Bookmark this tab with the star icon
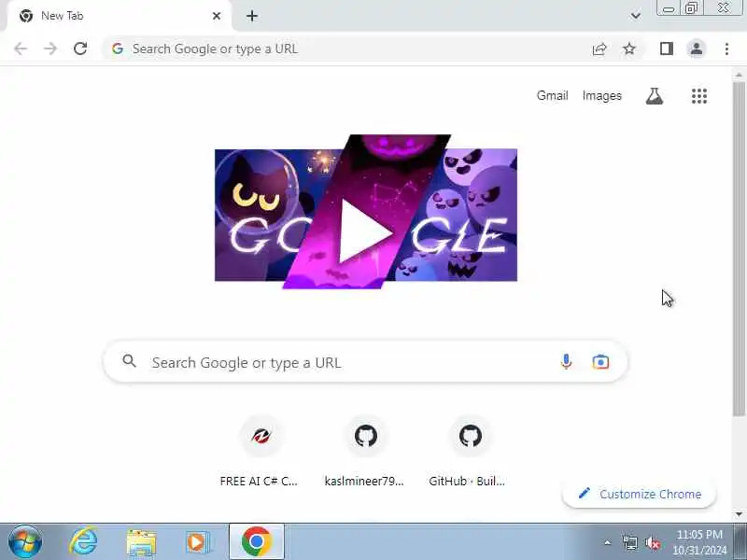Screen dimensions: 747x560 tap(629, 49)
